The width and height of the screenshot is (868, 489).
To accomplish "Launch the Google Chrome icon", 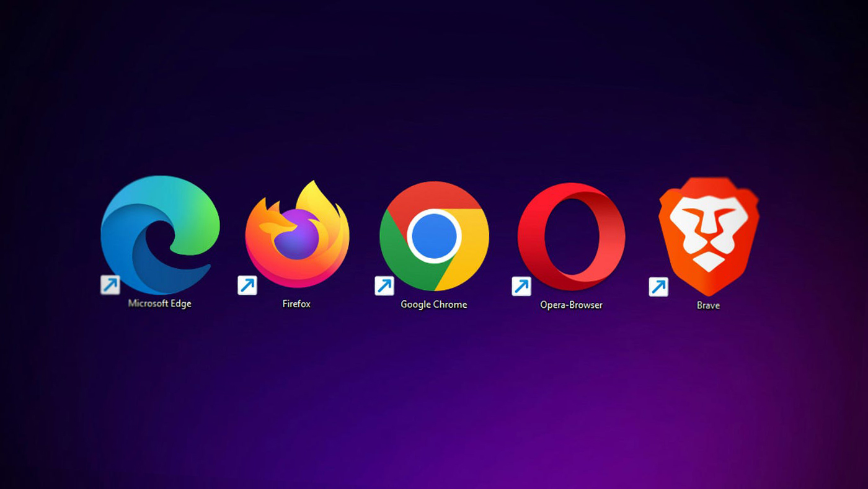I will point(434,236).
